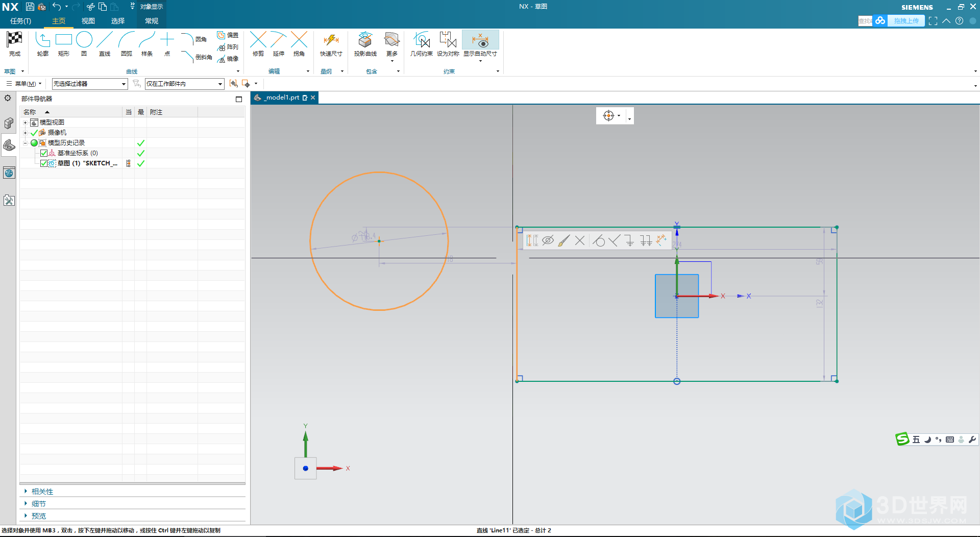Open Geometric Constraints (几何约束) tool
Viewport: 980px width, 537px height.
tap(422, 43)
